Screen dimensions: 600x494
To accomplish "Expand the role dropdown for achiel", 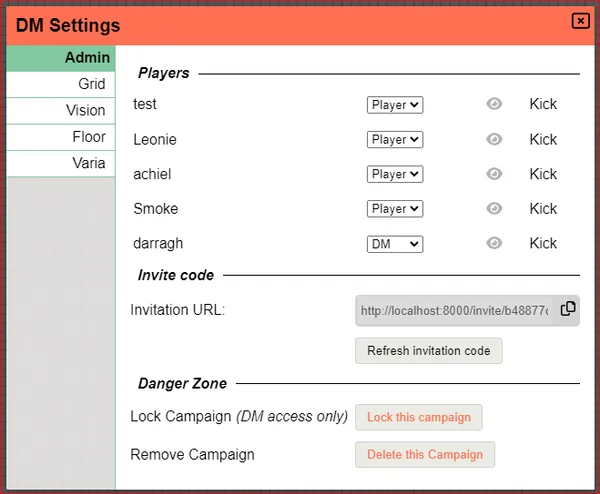I will tap(395, 174).
